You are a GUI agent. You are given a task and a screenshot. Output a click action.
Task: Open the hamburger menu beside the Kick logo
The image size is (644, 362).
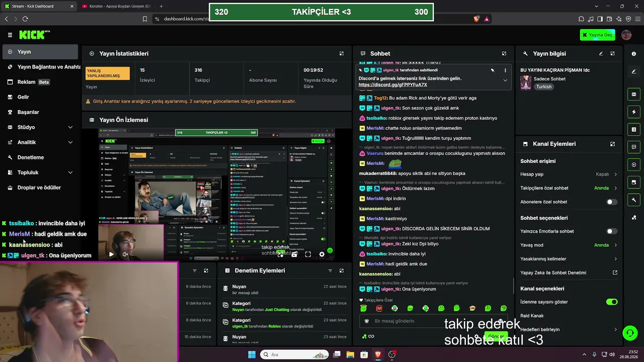(10, 35)
